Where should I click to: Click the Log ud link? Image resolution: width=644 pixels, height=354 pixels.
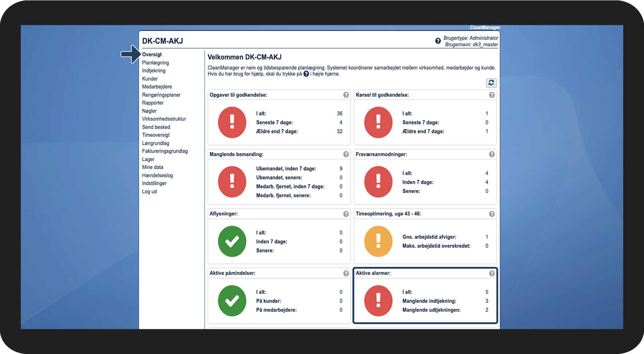point(149,191)
